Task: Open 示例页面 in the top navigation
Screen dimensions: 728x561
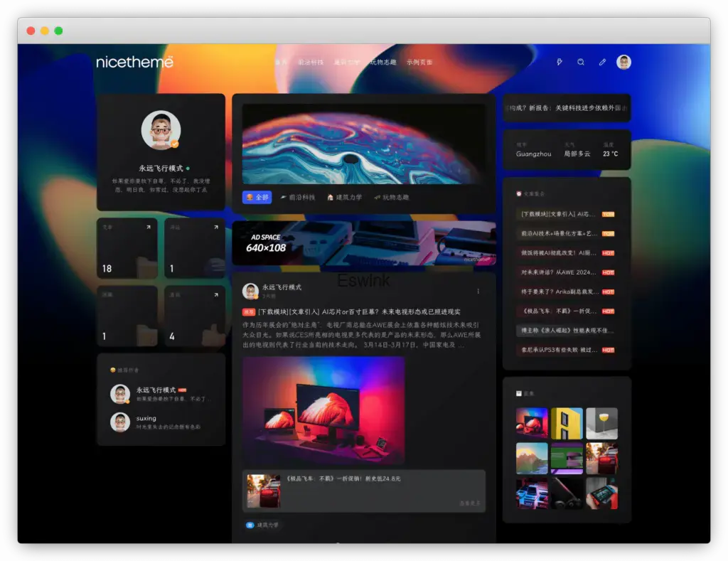Action: click(419, 63)
